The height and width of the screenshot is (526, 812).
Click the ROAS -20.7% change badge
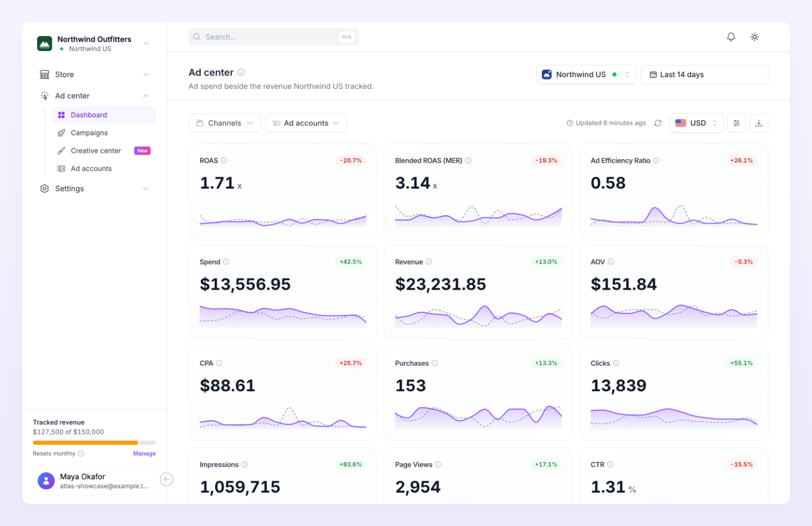click(351, 160)
